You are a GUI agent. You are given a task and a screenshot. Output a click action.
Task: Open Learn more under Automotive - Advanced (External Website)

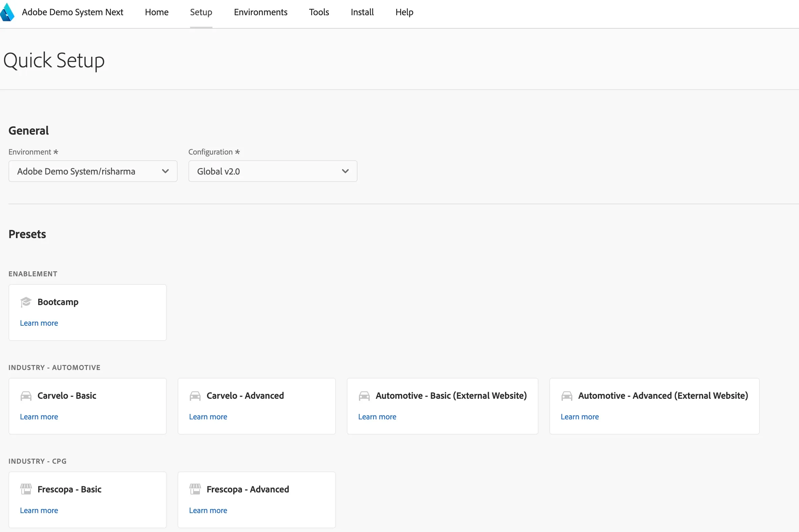click(580, 417)
